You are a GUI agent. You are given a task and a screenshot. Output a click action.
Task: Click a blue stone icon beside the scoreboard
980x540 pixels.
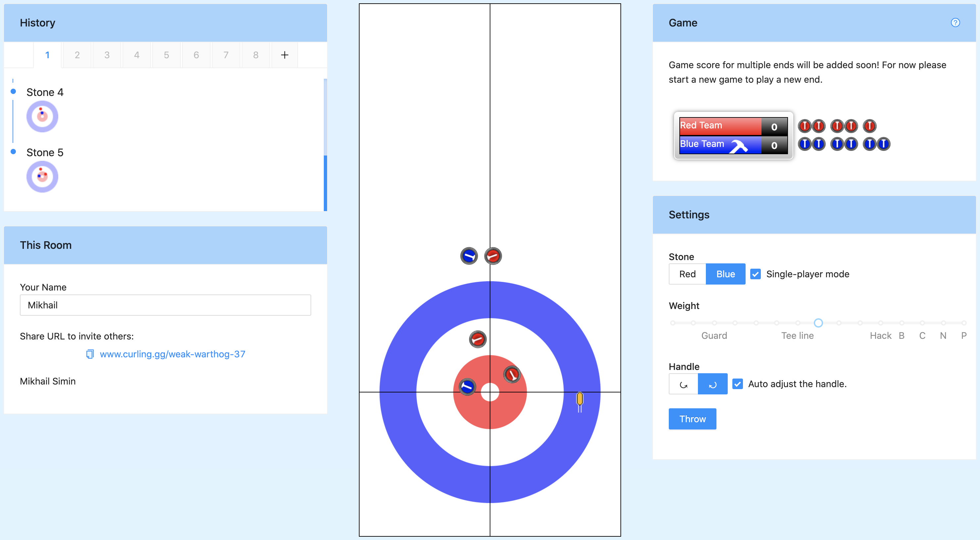(x=805, y=144)
